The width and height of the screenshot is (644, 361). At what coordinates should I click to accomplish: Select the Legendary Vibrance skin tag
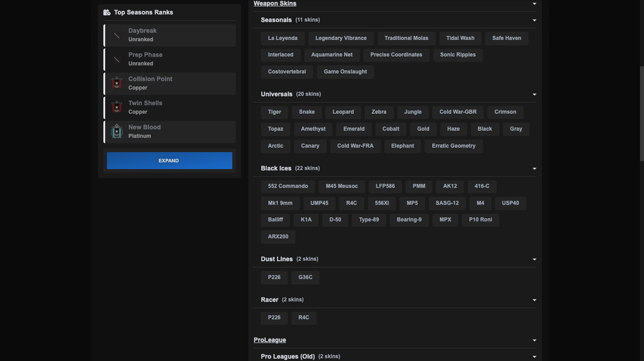pos(341,38)
